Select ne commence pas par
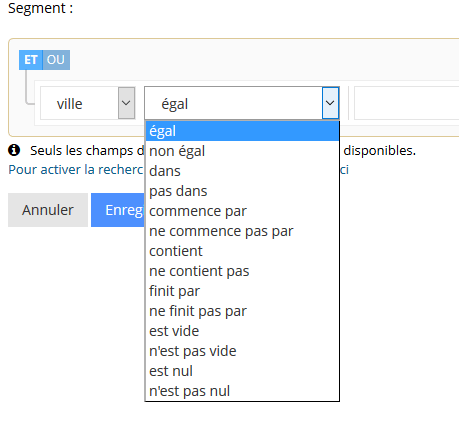This screenshot has height=422, width=459. click(x=242, y=231)
